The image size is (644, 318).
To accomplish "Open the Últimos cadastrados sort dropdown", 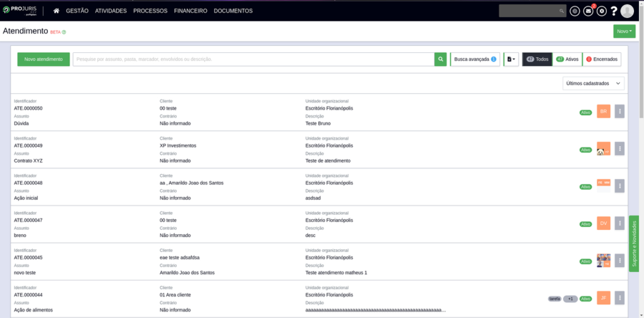I will (x=594, y=83).
